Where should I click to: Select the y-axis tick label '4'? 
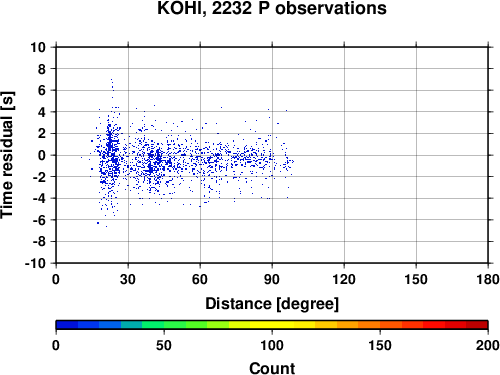point(42,112)
